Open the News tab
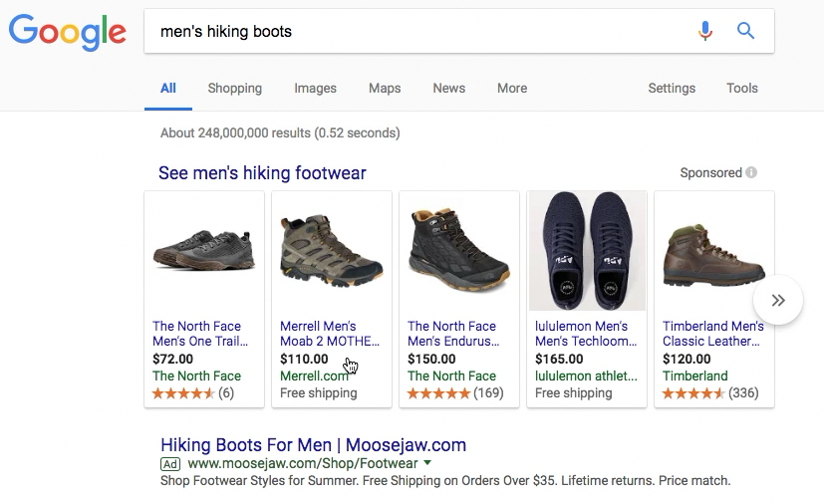 [x=448, y=89]
